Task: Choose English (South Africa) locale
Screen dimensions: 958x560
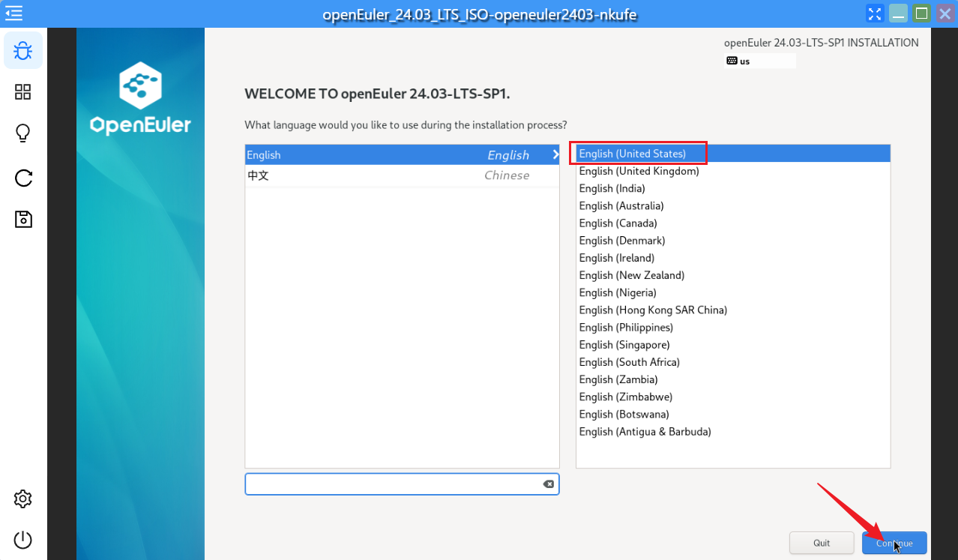Action: coord(733,362)
